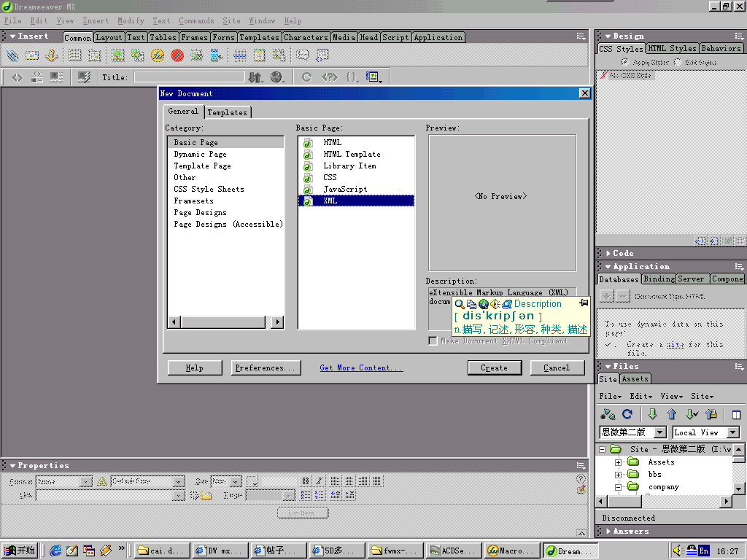747x560 pixels.
Task: Select HTML Template in Basic Page list
Action: tap(352, 155)
